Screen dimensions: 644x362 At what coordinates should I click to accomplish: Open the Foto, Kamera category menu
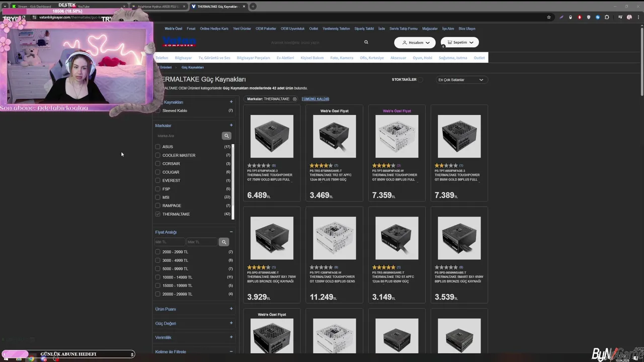coord(342,58)
